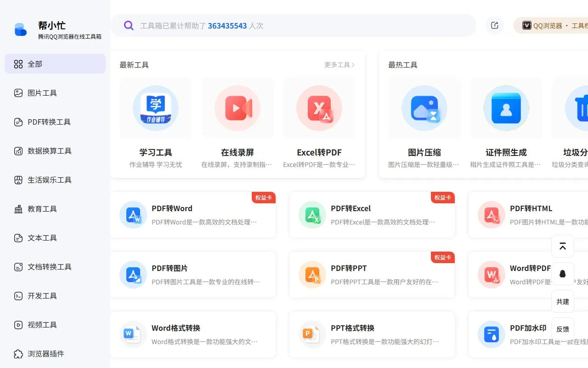
Task: Open the 图片压缩 image compressor
Action: (x=424, y=108)
